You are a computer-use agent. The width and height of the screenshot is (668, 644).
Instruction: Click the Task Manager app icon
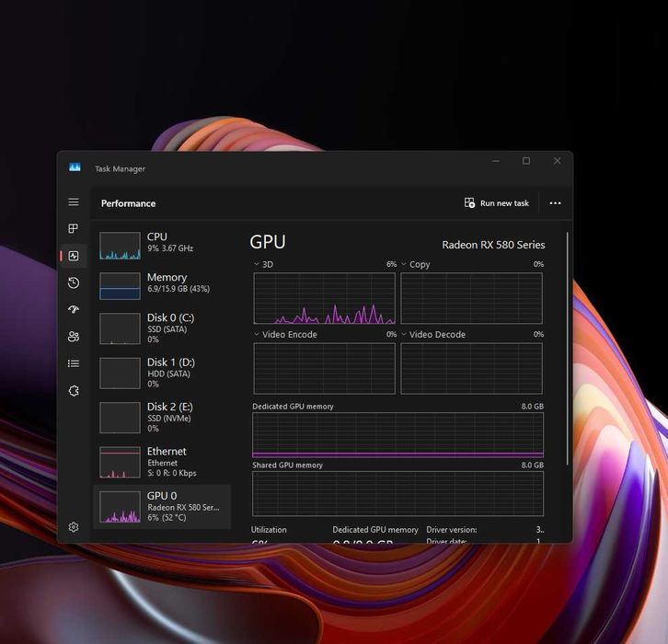point(75,167)
